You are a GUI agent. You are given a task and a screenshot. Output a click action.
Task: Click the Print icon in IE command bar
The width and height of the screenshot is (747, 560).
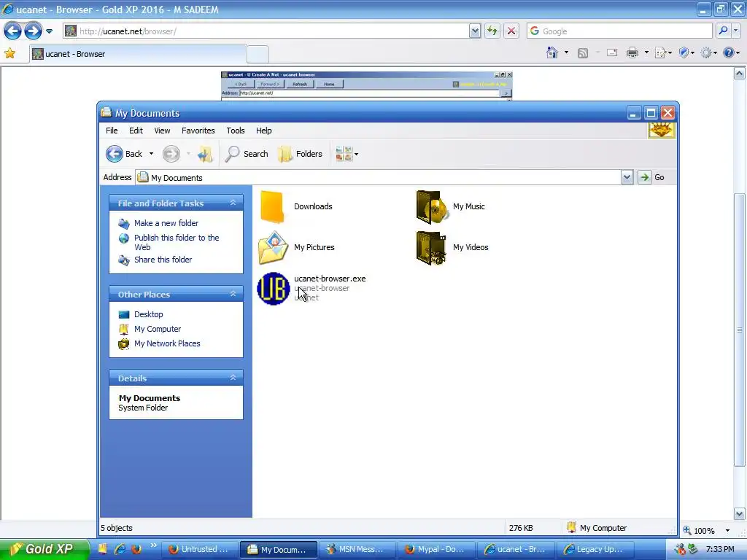tap(632, 52)
